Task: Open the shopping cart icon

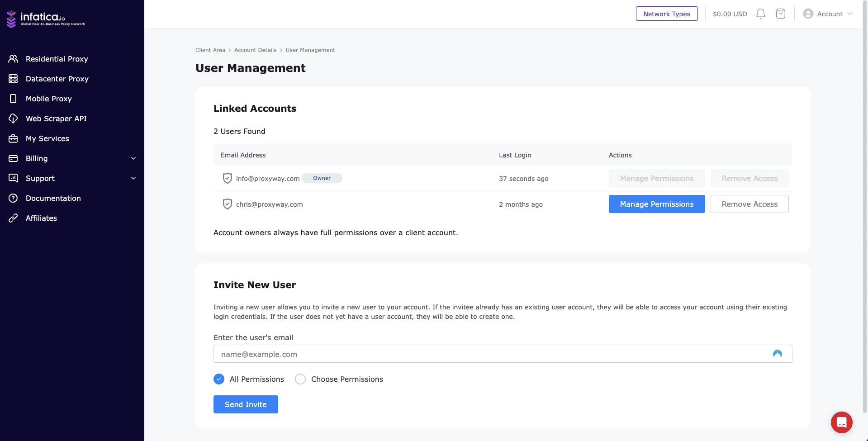Action: tap(781, 14)
